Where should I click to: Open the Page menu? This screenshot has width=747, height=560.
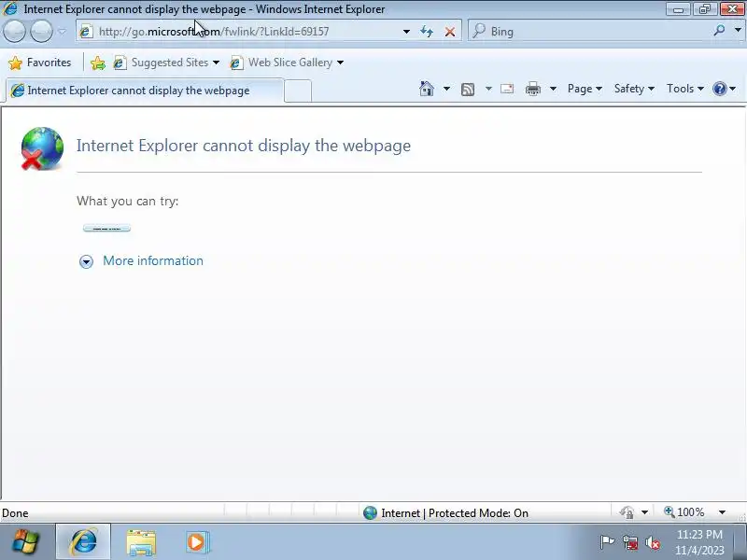tap(585, 89)
